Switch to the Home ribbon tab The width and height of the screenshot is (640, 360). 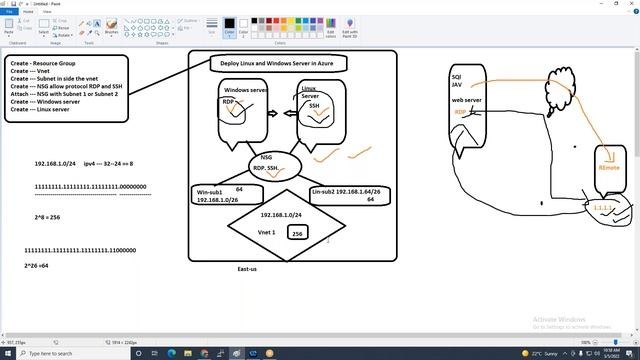(28, 12)
